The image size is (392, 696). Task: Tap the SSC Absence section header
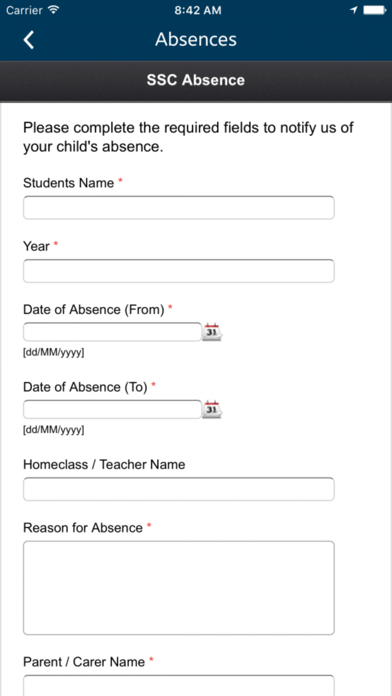point(196,80)
